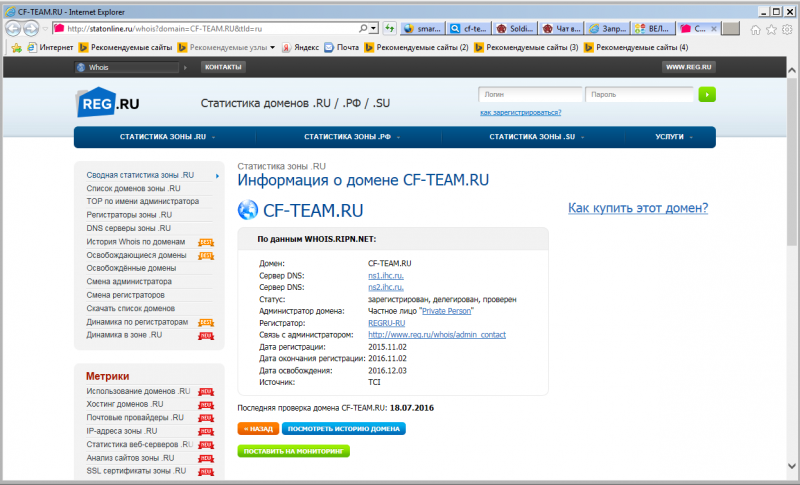Open the Whois service selector
The image size is (800, 485).
click(127, 67)
